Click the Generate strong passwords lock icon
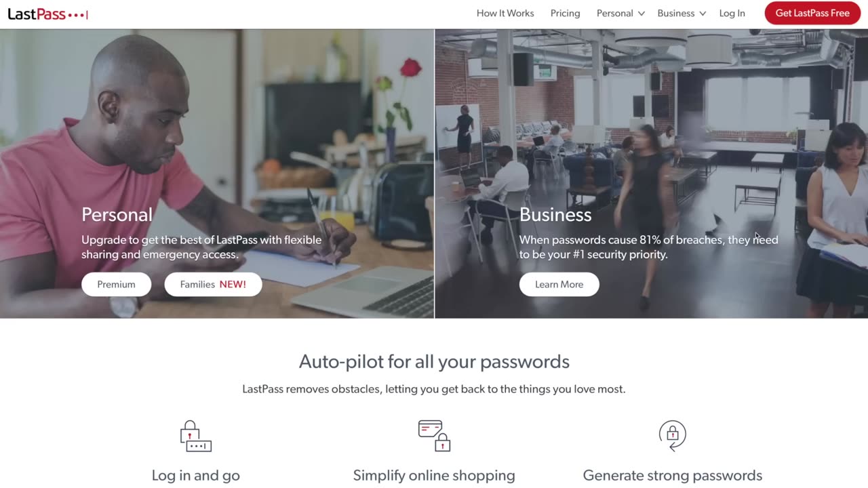The height and width of the screenshot is (488, 868). click(x=673, y=435)
